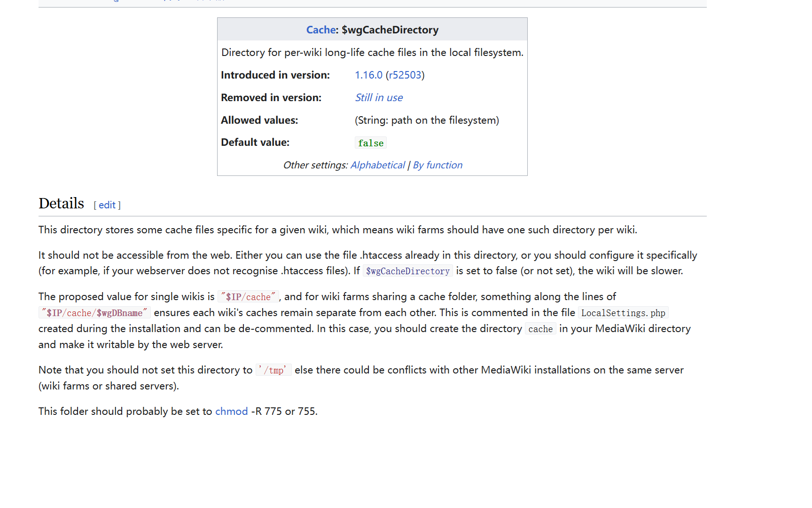Click the Default value label
This screenshot has width=812, height=508.
[255, 142]
